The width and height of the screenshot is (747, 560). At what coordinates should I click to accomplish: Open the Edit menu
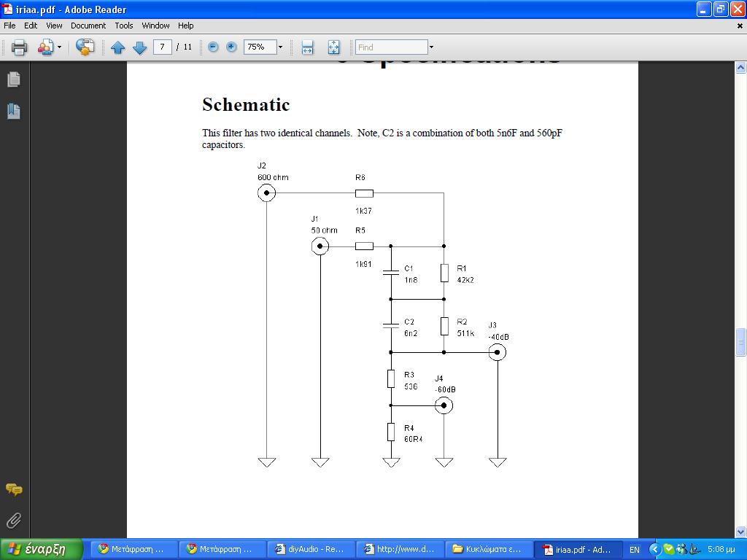click(31, 26)
